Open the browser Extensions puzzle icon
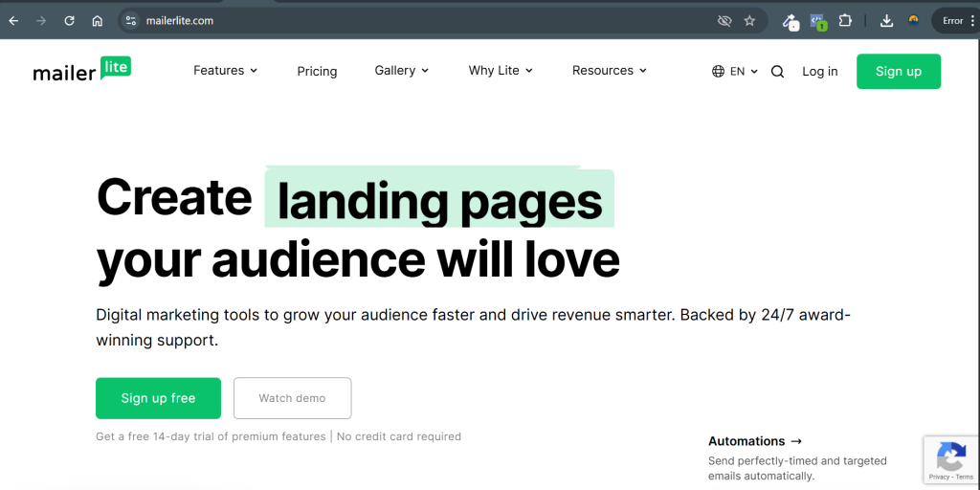Viewport: 980px width, 490px height. pyautogui.click(x=845, y=21)
